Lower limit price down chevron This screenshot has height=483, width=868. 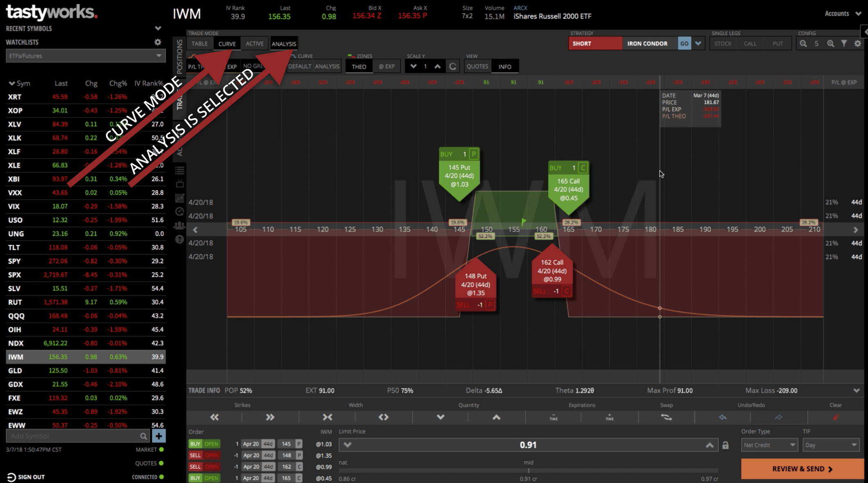point(348,445)
